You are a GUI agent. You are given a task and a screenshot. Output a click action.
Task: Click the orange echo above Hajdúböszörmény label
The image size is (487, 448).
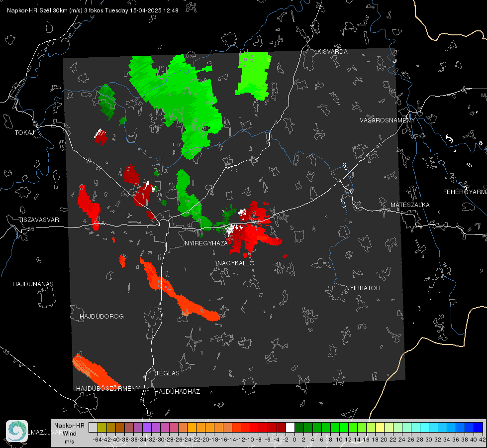tap(95, 371)
